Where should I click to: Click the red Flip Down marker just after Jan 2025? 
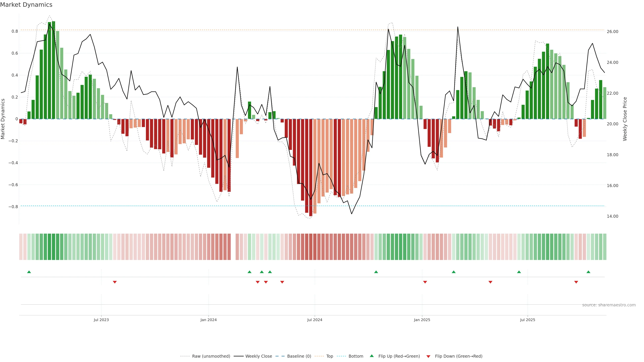click(x=425, y=282)
